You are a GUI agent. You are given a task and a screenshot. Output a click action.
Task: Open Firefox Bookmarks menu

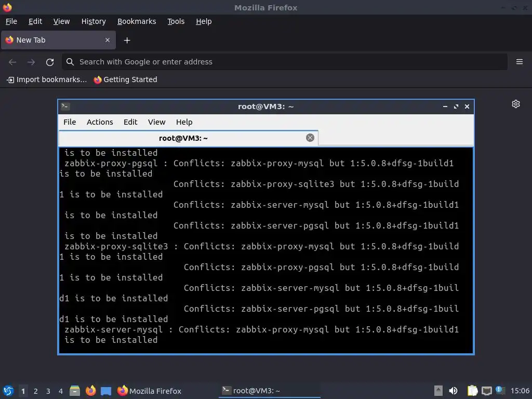[137, 21]
